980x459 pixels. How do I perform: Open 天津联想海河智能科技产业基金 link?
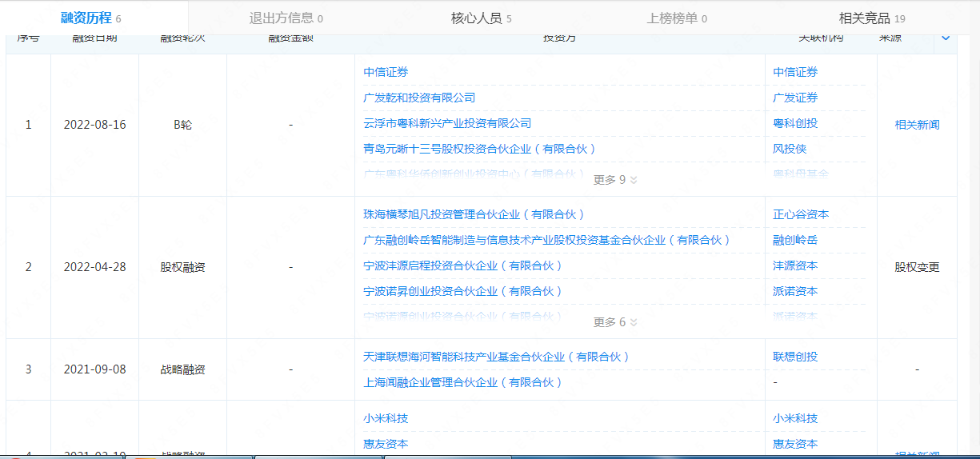(496, 357)
